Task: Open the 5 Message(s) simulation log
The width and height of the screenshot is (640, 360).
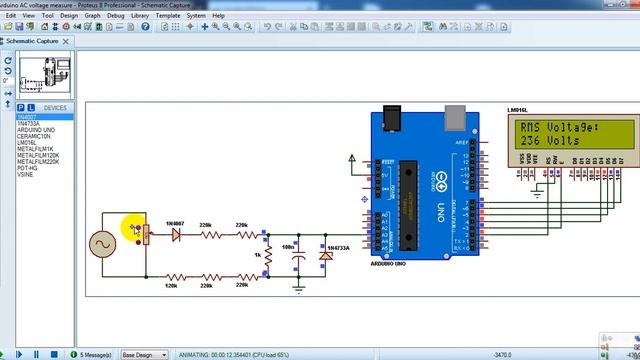Action: pos(91,355)
